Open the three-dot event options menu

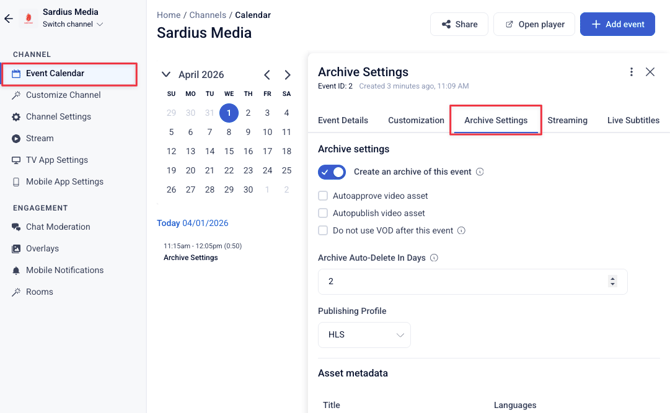tap(631, 72)
